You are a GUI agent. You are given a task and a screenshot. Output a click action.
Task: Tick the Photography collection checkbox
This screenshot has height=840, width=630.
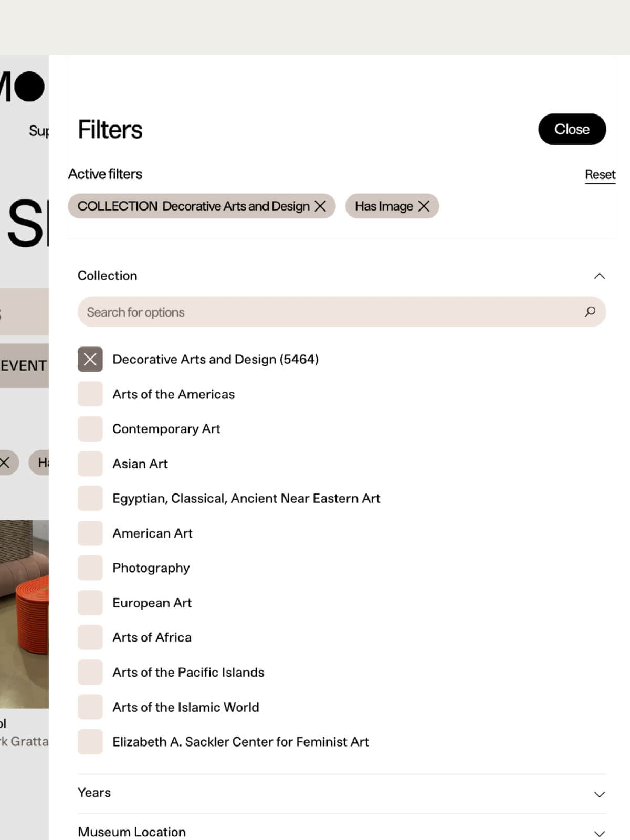90,568
